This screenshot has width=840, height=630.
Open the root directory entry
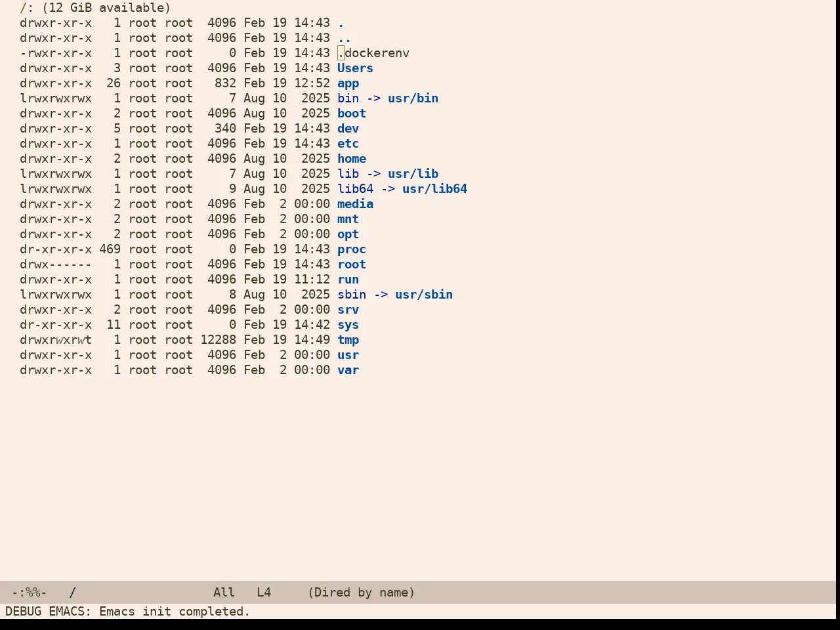tap(352, 264)
